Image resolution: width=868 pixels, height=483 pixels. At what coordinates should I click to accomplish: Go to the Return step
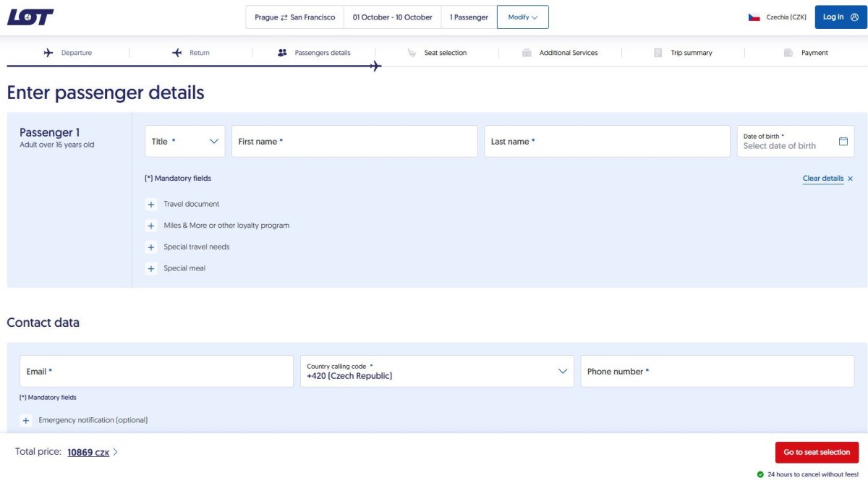(x=191, y=53)
